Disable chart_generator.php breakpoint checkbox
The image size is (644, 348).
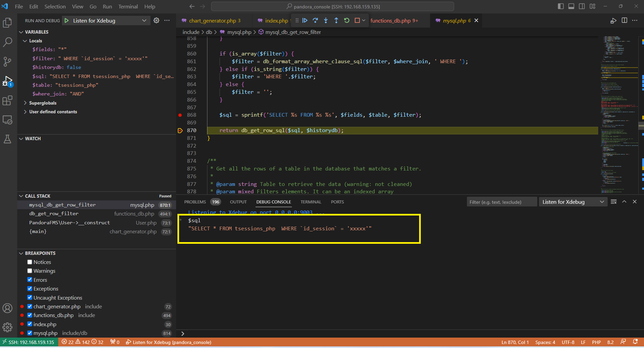click(30, 306)
